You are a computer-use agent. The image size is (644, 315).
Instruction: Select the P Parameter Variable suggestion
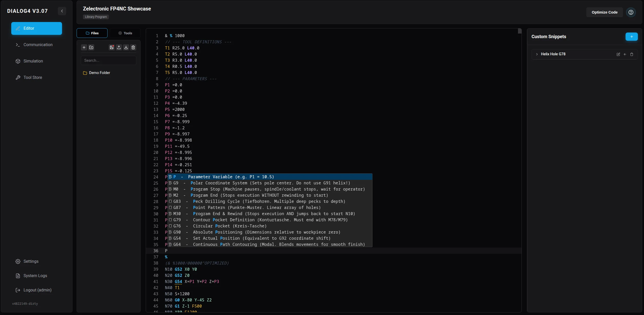(x=270, y=177)
